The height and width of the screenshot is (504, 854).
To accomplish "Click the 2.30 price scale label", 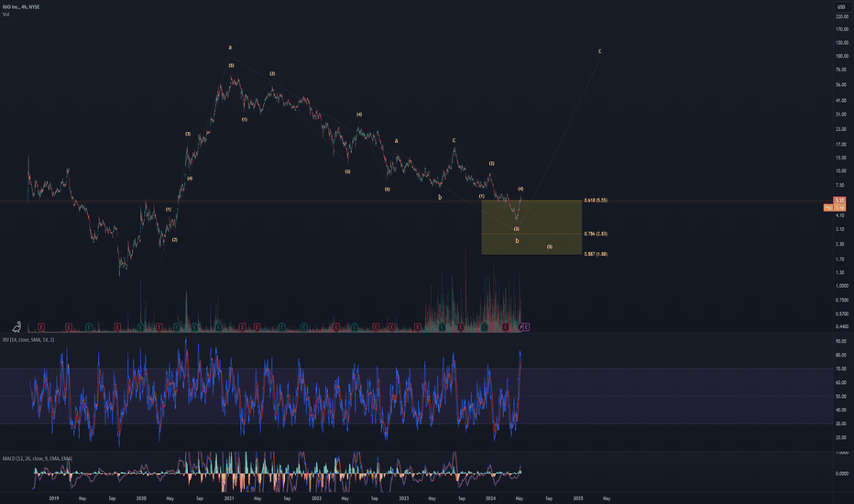I will (x=840, y=244).
